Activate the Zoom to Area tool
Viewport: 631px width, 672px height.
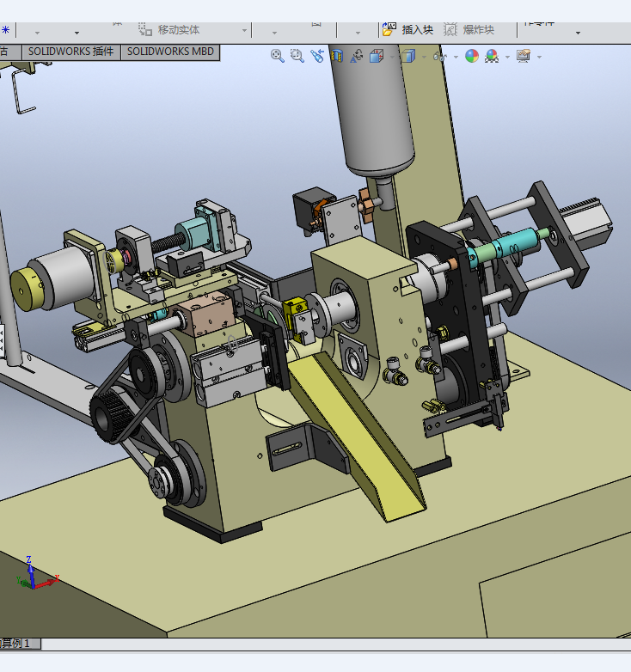(297, 56)
